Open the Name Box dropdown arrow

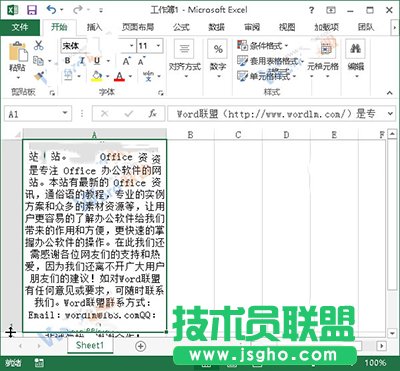[x=65, y=113]
